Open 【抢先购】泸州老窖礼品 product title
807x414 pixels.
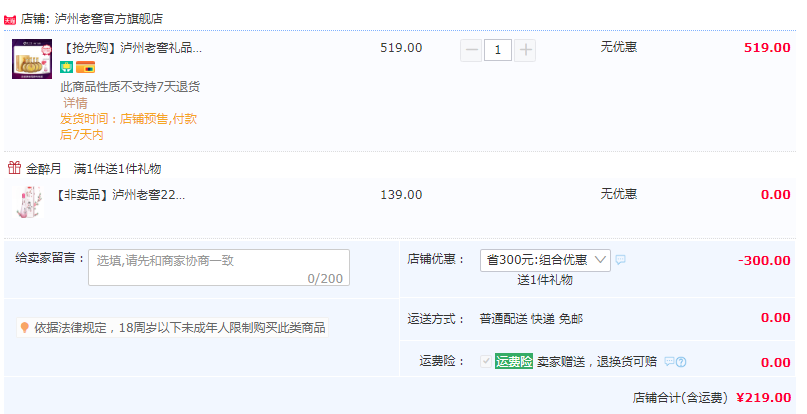131,48
